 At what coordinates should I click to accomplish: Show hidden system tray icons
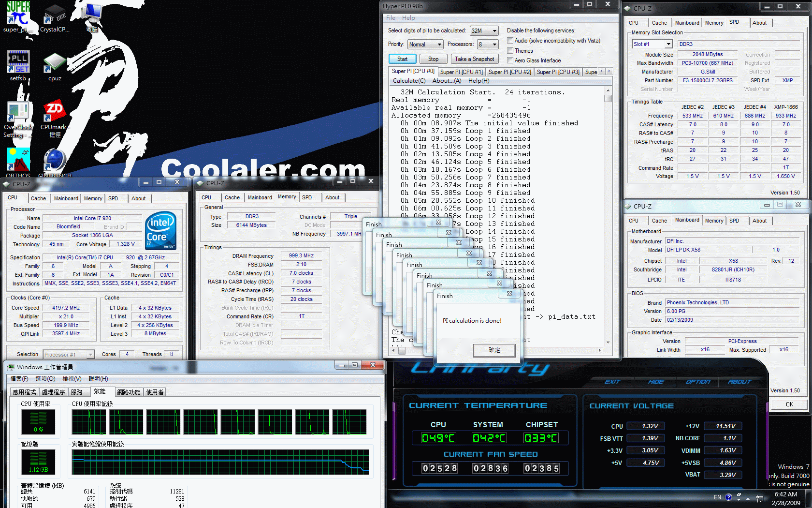coord(748,498)
